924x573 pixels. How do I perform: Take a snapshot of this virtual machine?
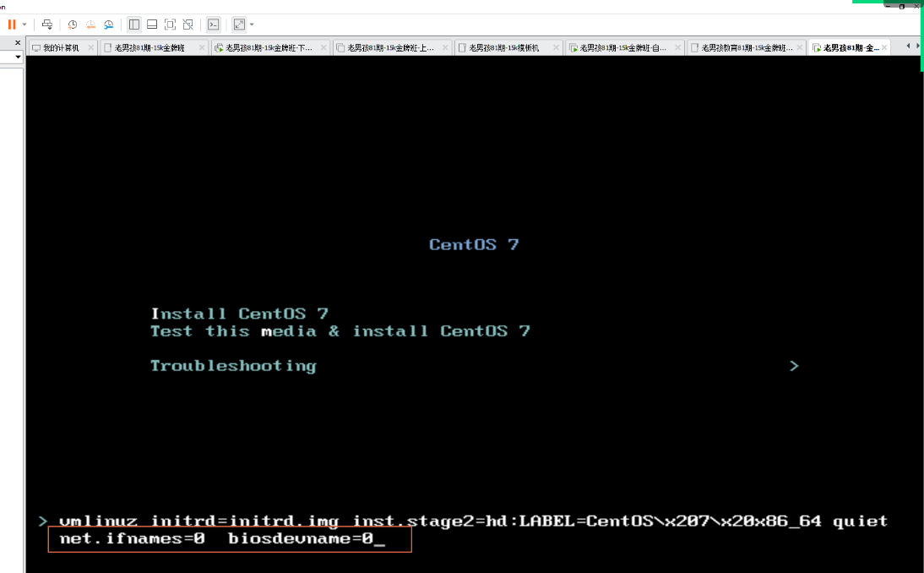(x=73, y=25)
